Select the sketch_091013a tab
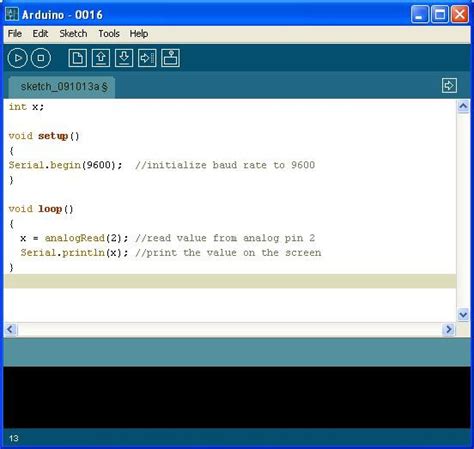This screenshot has width=474, height=449. tap(62, 87)
